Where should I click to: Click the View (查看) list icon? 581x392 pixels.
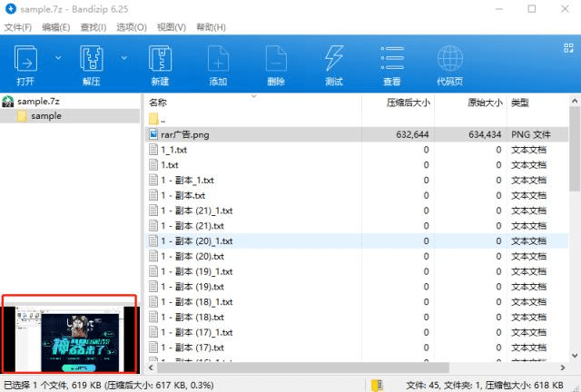click(392, 58)
